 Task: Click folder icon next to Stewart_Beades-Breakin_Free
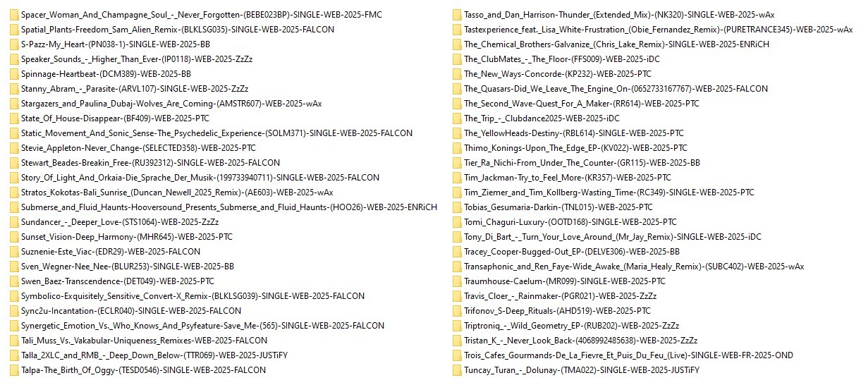click(x=13, y=162)
